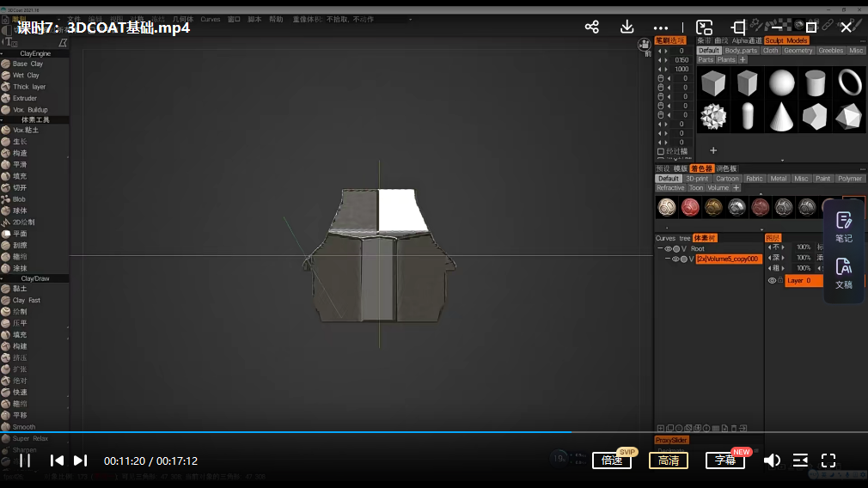868x488 pixels.
Task: Collapse the 体素工具 tool group
Action: [3, 120]
